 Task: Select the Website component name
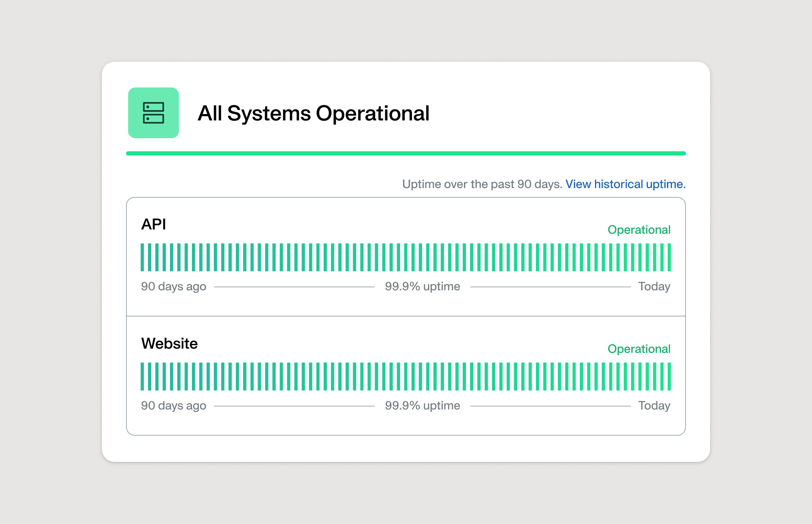pos(170,344)
